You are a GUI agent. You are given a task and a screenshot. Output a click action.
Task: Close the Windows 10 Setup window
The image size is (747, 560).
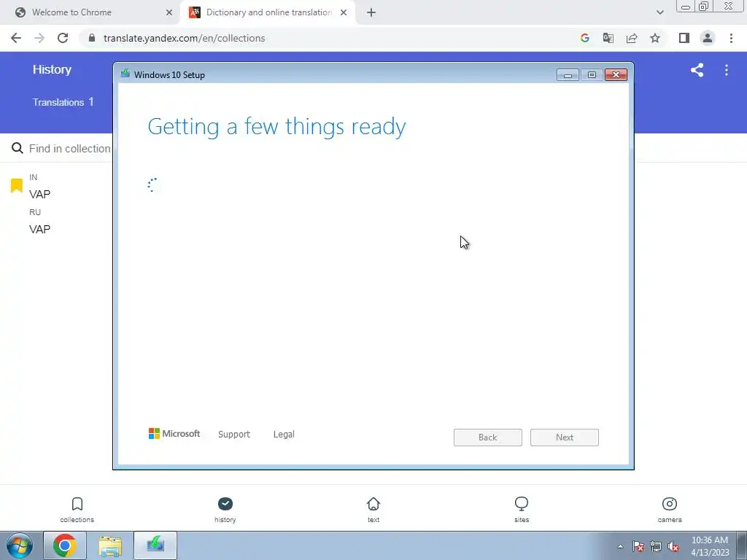(x=616, y=75)
